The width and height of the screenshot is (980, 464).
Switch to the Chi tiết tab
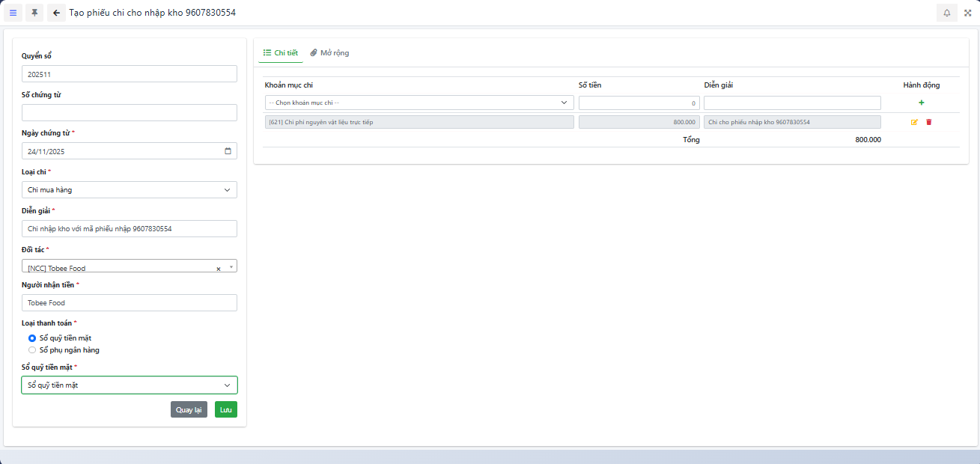[281, 53]
